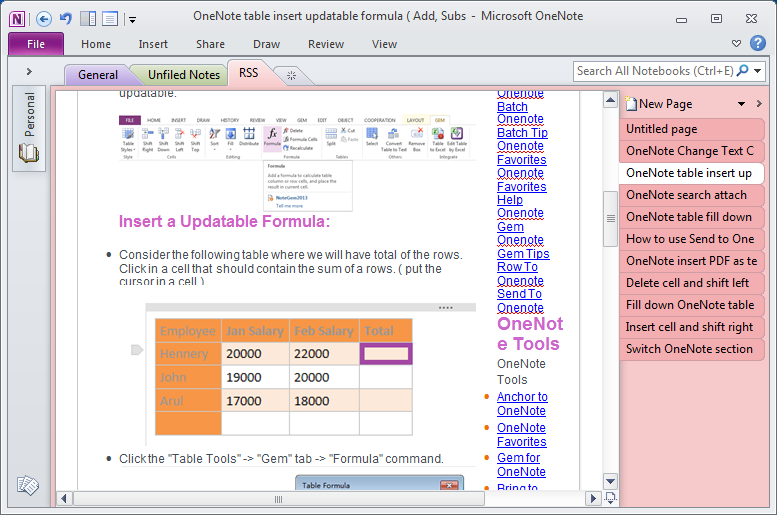Image resolution: width=777 pixels, height=515 pixels.
Task: Open Delete cell and shift left page
Action: [x=691, y=283]
